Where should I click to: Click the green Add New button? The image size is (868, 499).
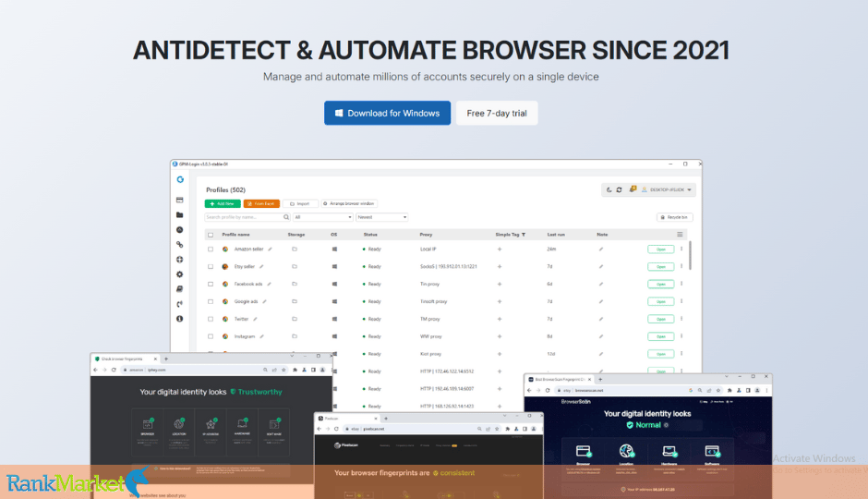223,204
